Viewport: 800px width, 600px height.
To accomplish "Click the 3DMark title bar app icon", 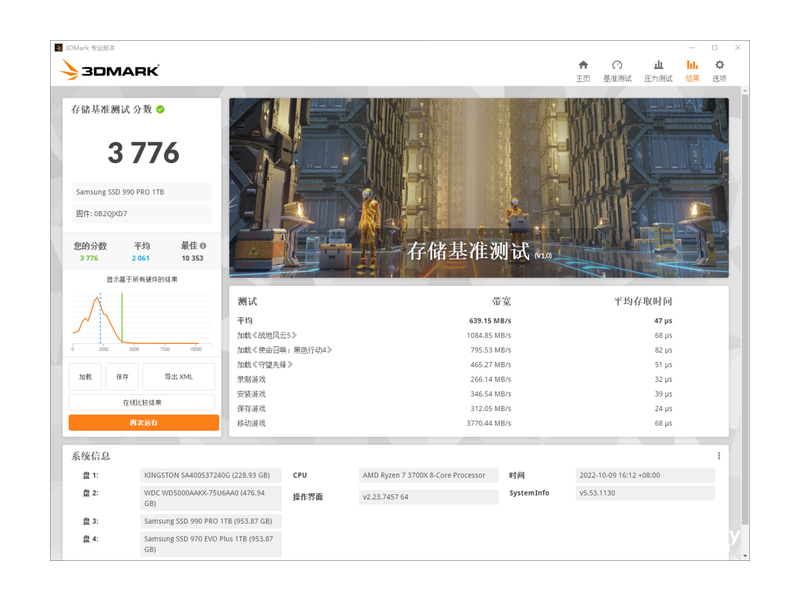I will (x=59, y=47).
